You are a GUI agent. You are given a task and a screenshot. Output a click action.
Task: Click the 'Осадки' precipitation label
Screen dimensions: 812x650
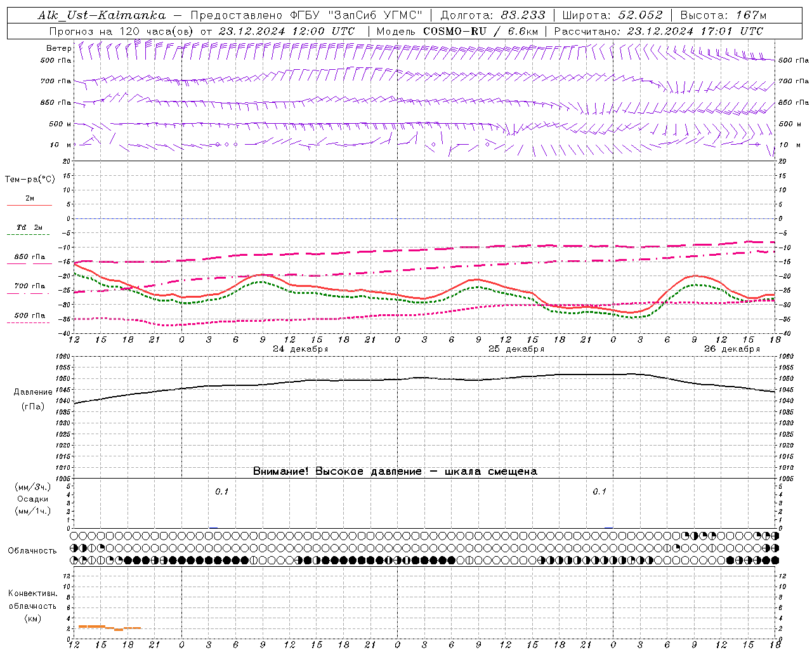[x=33, y=499]
